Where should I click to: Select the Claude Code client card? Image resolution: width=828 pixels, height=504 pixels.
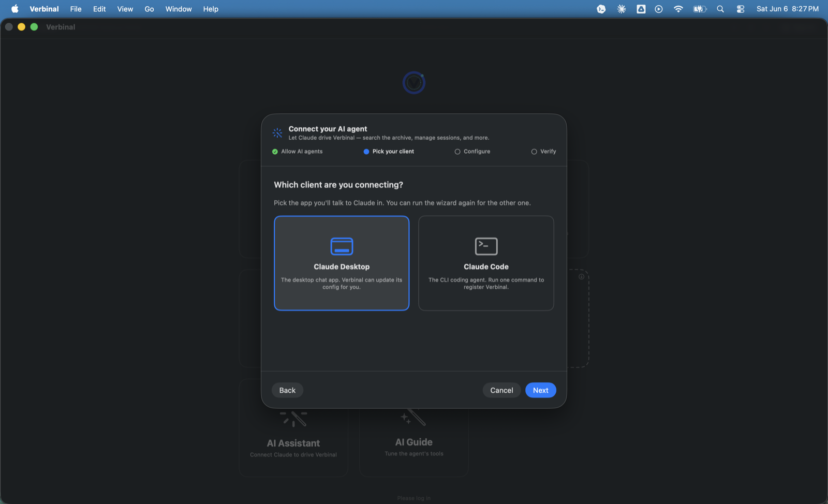click(486, 263)
